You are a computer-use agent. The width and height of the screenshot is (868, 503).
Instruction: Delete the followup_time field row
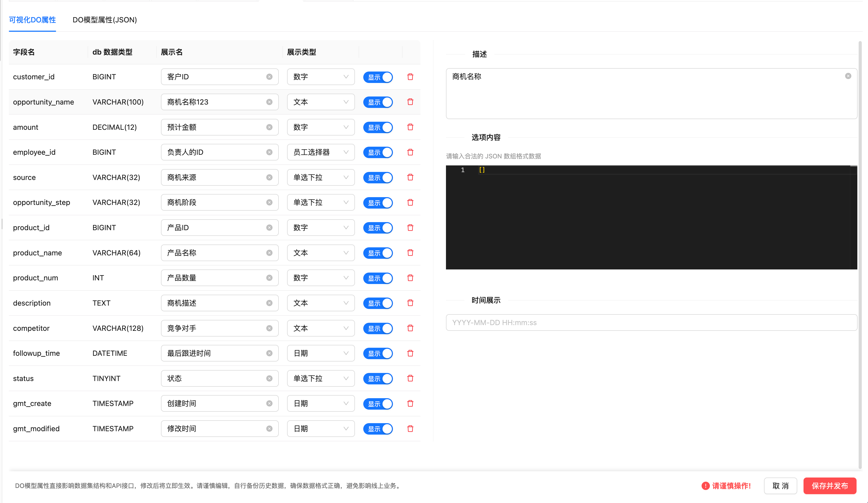click(x=410, y=353)
